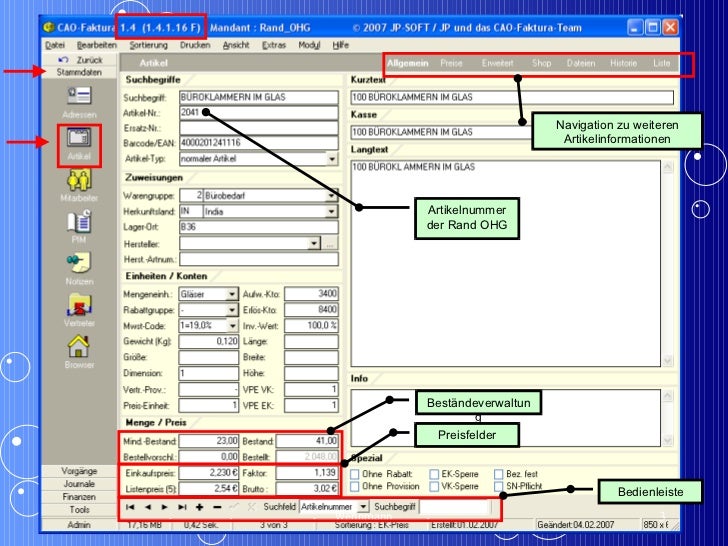Open the Mitarbeiter sidebar icon

pyautogui.click(x=79, y=180)
